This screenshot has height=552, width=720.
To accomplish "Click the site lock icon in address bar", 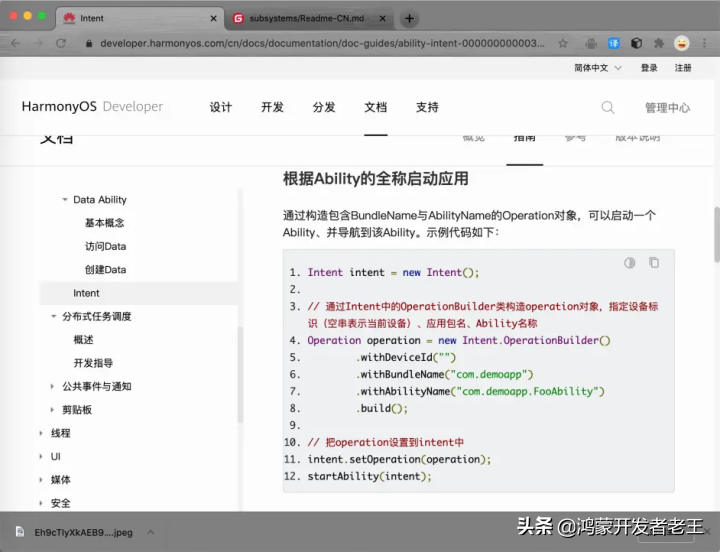I will tap(89, 43).
